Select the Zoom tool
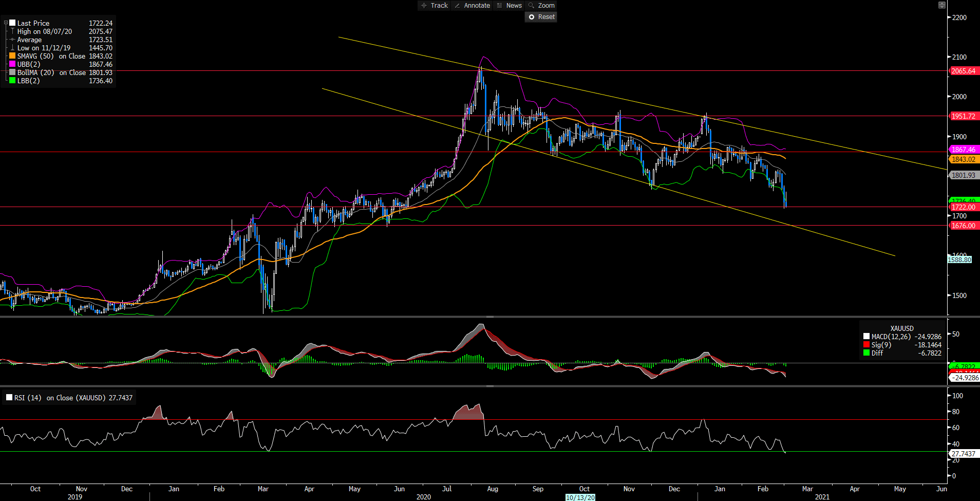 542,5
